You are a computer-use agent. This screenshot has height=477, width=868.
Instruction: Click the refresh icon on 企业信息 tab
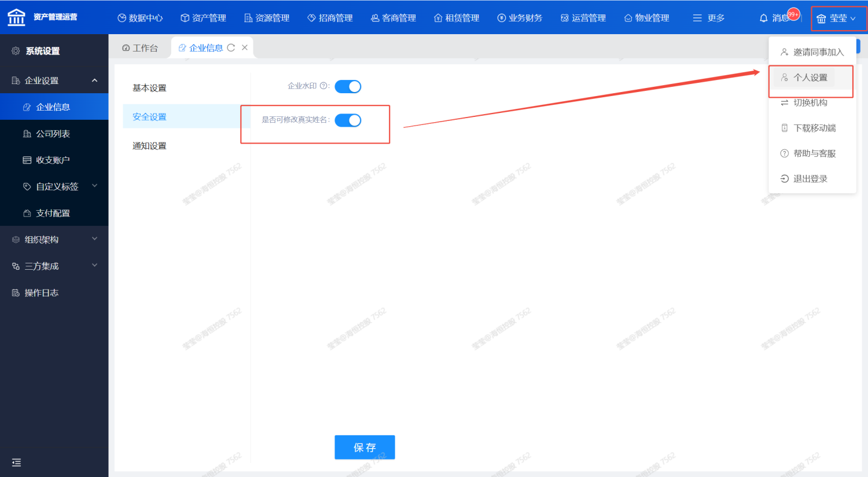[x=231, y=48]
